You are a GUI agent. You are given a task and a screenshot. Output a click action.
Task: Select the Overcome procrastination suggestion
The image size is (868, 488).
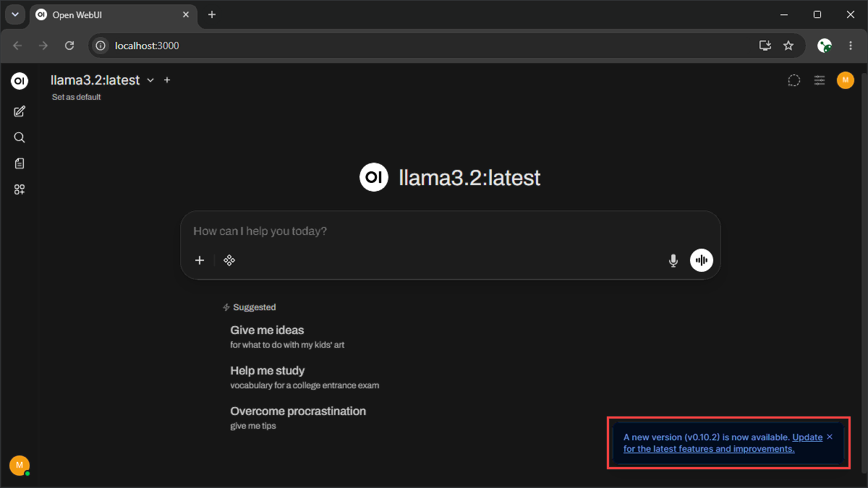(x=298, y=418)
